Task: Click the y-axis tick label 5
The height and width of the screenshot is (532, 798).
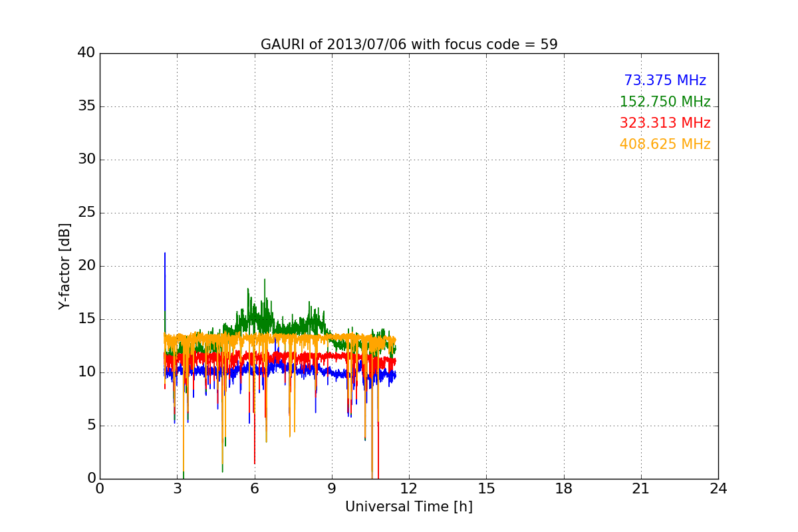Action: pos(91,426)
